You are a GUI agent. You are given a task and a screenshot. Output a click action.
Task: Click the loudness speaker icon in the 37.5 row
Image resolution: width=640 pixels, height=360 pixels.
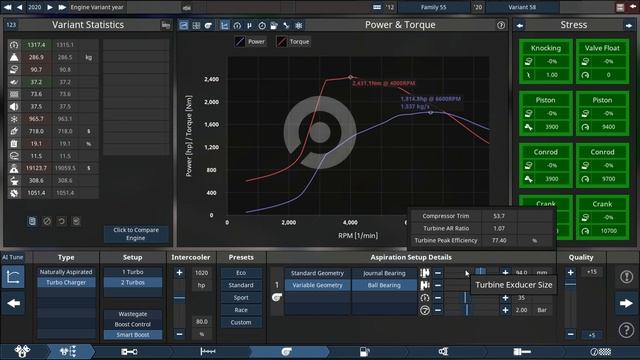(14, 107)
